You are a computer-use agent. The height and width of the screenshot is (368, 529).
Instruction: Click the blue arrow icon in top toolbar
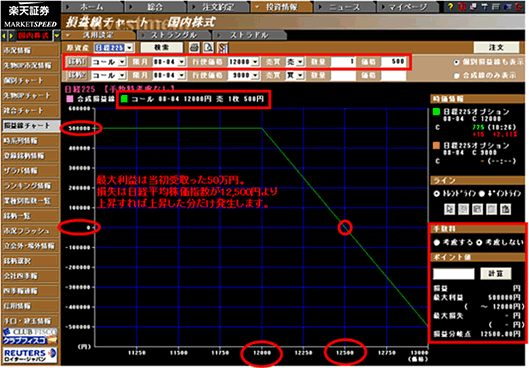click(507, 6)
